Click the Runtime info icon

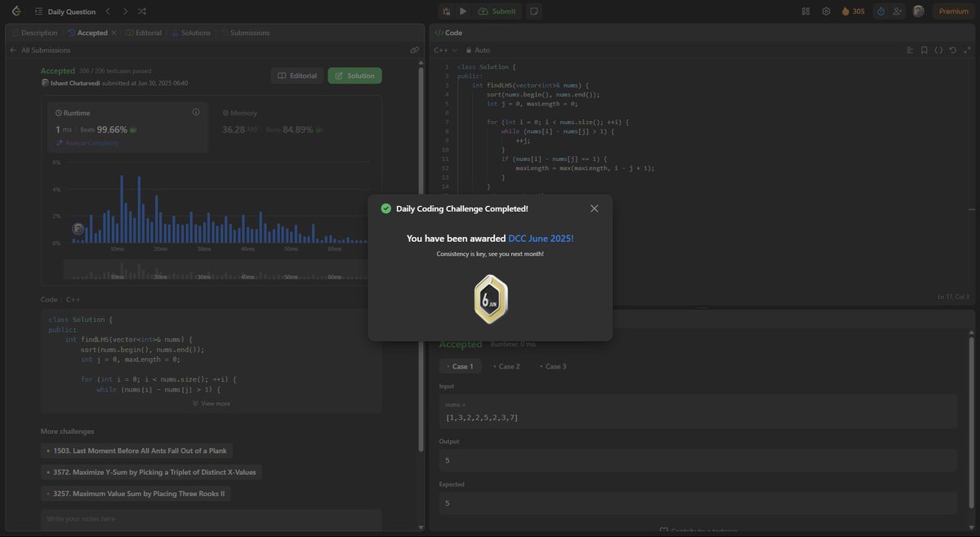[x=196, y=112]
